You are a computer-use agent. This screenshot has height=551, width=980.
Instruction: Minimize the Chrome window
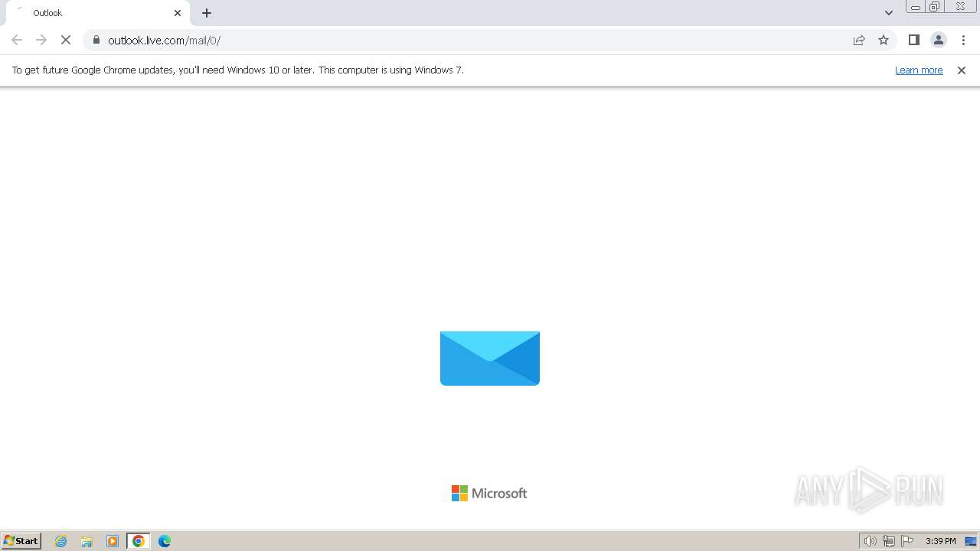[x=916, y=7]
